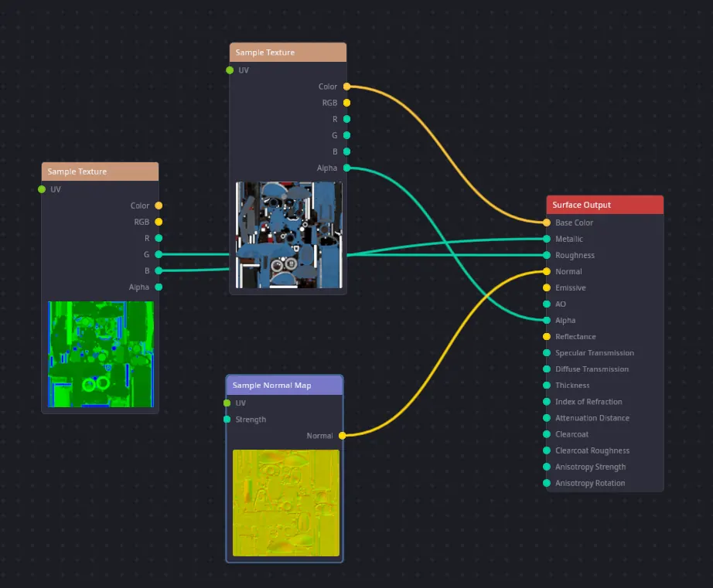Select the left Sample Texture node header
The width and height of the screenshot is (713, 588).
[100, 172]
